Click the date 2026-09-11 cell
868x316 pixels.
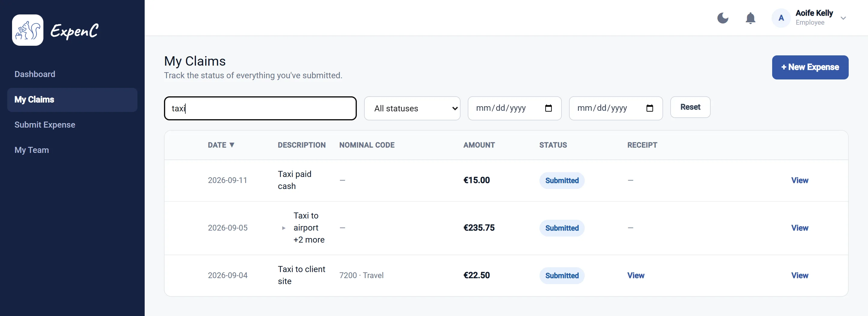coord(228,180)
